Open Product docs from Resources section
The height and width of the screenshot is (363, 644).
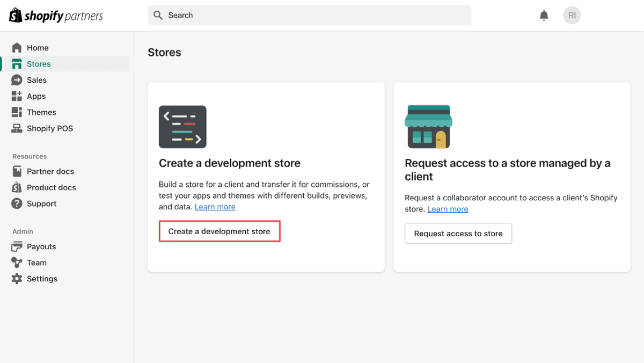pyautogui.click(x=18, y=187)
